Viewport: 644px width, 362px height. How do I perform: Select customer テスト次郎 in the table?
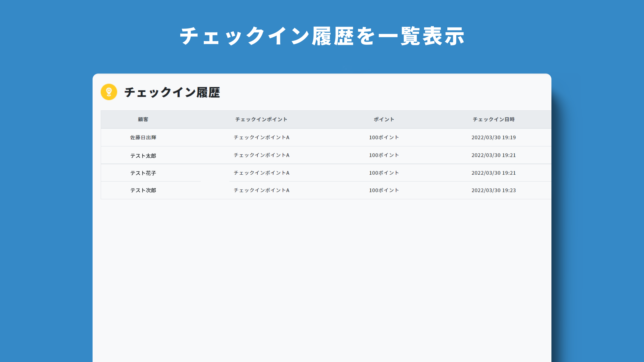tap(143, 190)
